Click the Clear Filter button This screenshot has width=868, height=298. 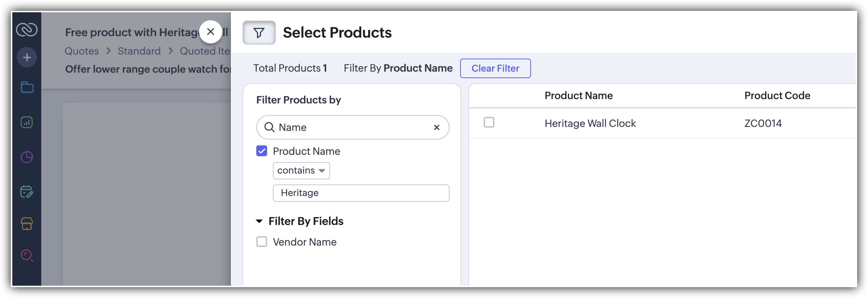[x=495, y=68]
